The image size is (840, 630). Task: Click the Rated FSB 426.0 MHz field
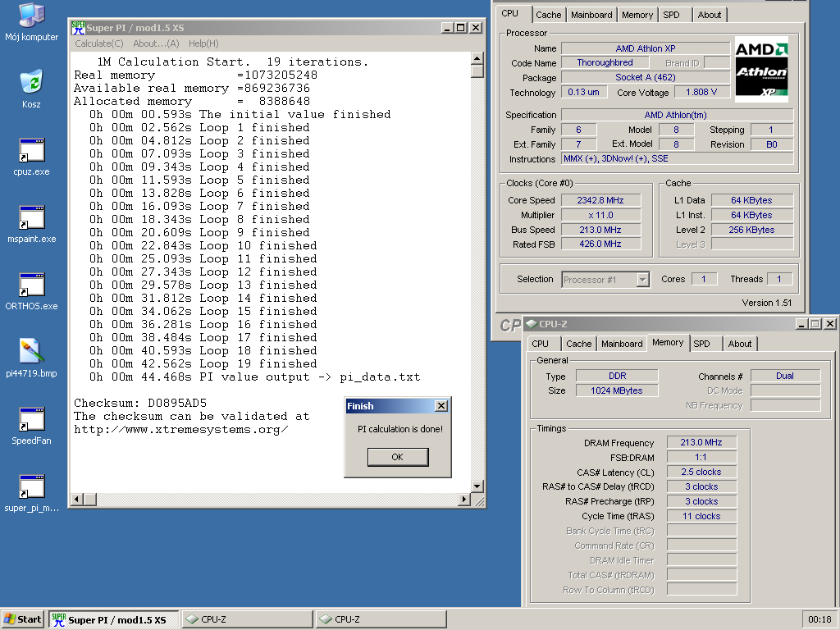point(600,244)
